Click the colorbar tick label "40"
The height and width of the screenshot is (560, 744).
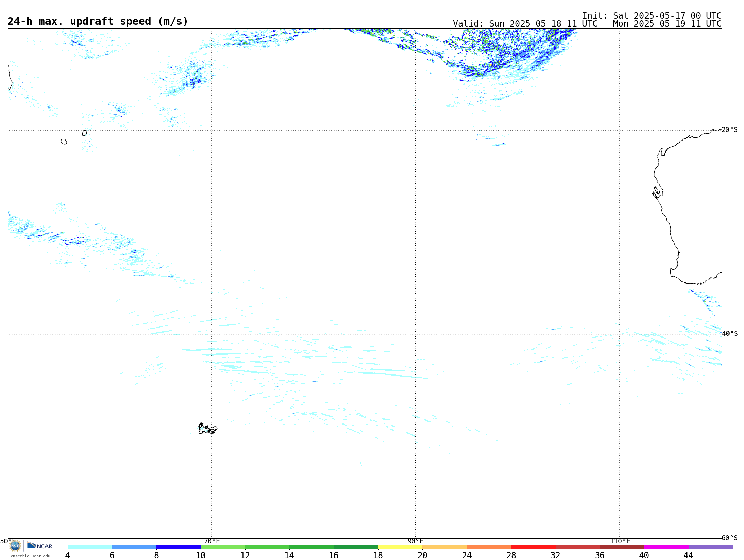644,555
